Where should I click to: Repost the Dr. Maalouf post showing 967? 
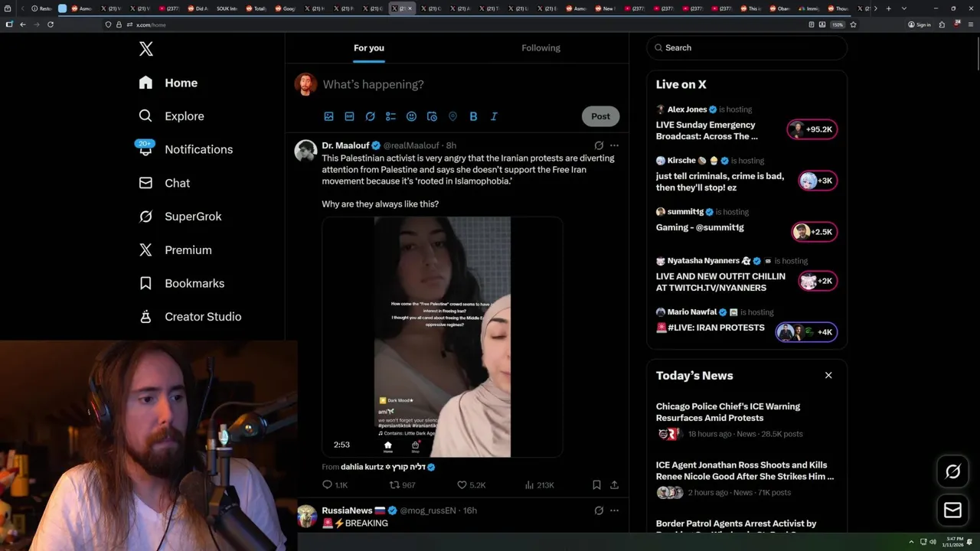[x=403, y=485]
